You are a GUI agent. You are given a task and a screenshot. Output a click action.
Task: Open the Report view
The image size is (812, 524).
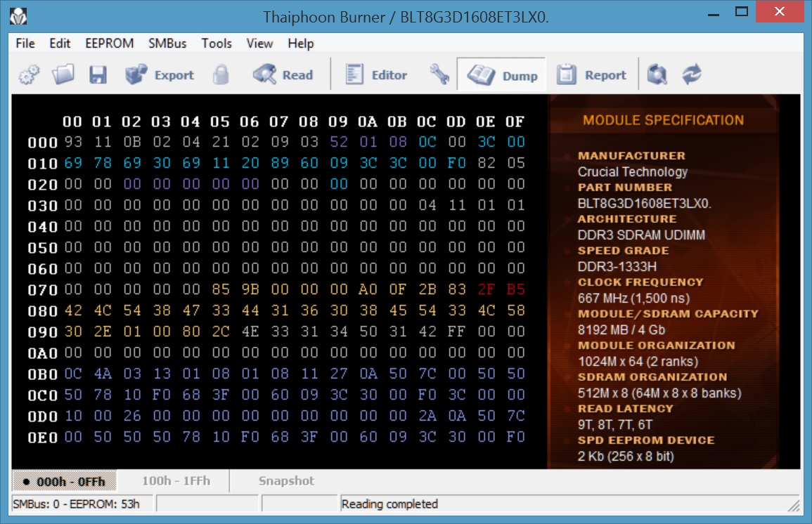pos(591,75)
